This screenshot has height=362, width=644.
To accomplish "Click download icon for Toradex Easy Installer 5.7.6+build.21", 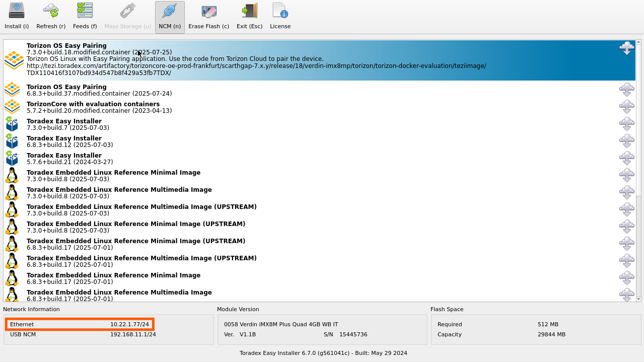I will tap(627, 158).
